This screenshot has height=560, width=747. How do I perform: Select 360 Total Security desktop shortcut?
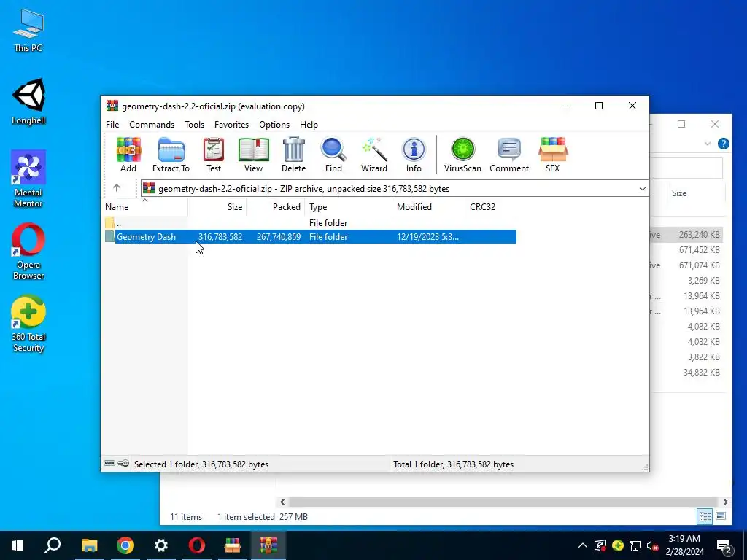28,324
